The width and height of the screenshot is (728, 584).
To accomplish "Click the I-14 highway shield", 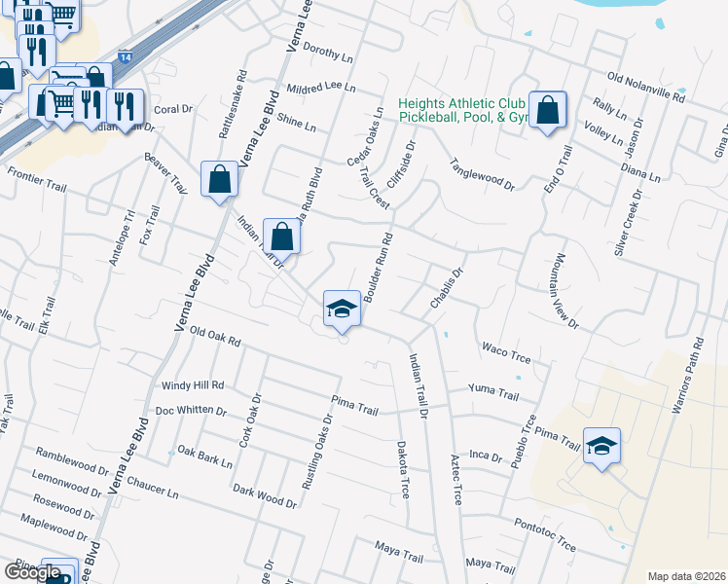I will (x=125, y=57).
